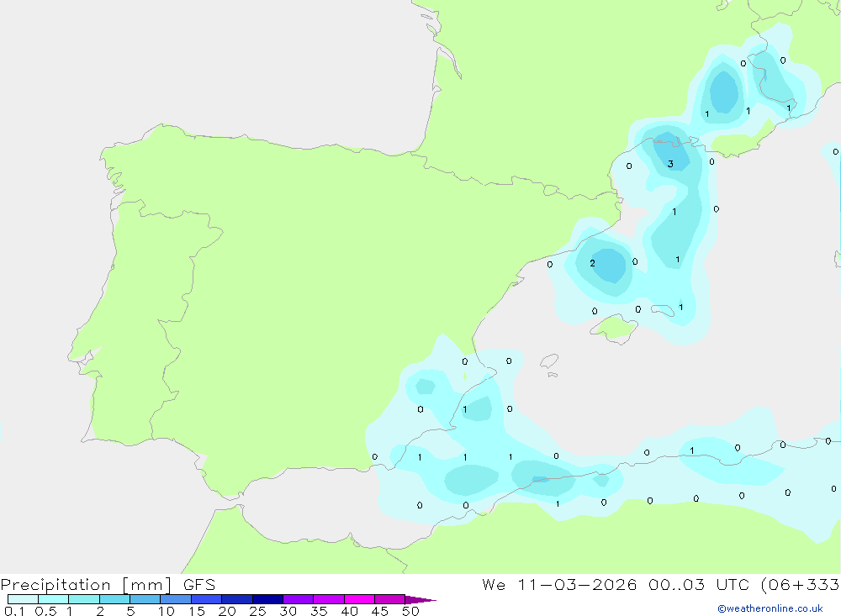
Task: Click the '10' legend scale label
Action: click(x=167, y=611)
